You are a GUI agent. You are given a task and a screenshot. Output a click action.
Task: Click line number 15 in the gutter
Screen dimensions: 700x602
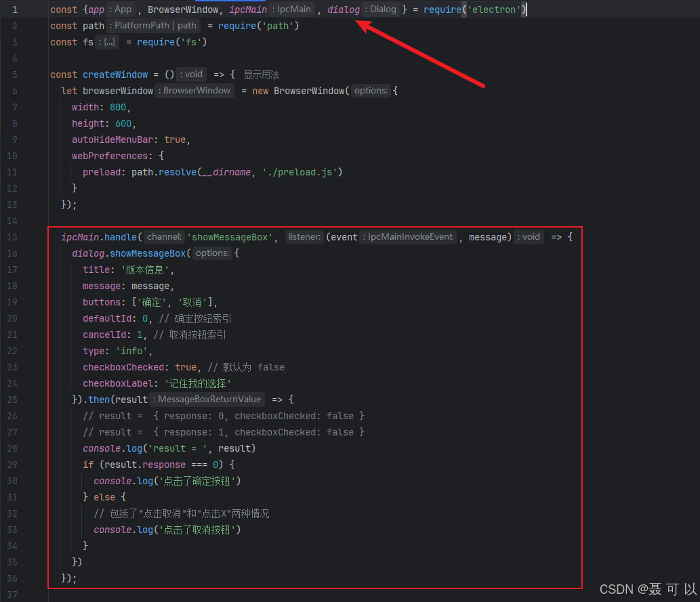pos(12,237)
